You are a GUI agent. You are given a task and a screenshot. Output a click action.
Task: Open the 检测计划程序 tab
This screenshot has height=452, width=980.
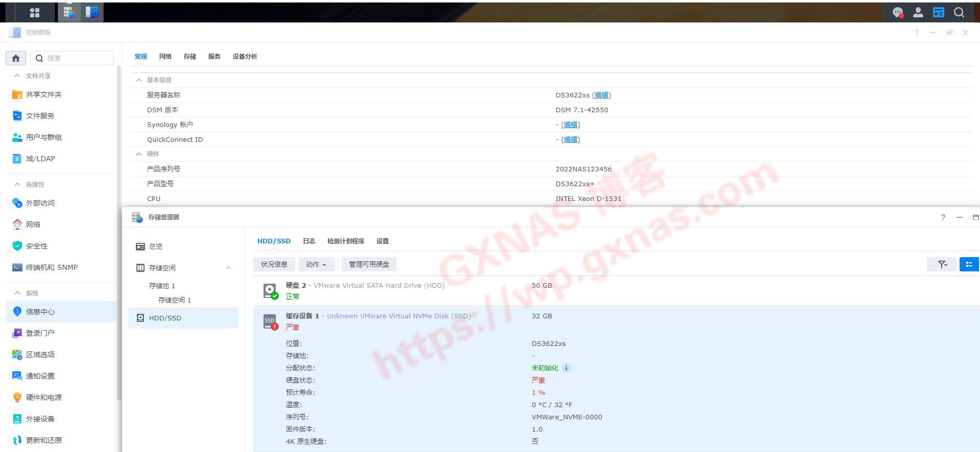click(345, 241)
